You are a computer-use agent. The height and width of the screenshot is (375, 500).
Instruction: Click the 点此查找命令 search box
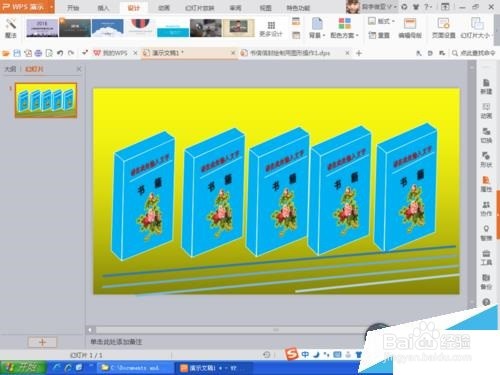point(473,53)
